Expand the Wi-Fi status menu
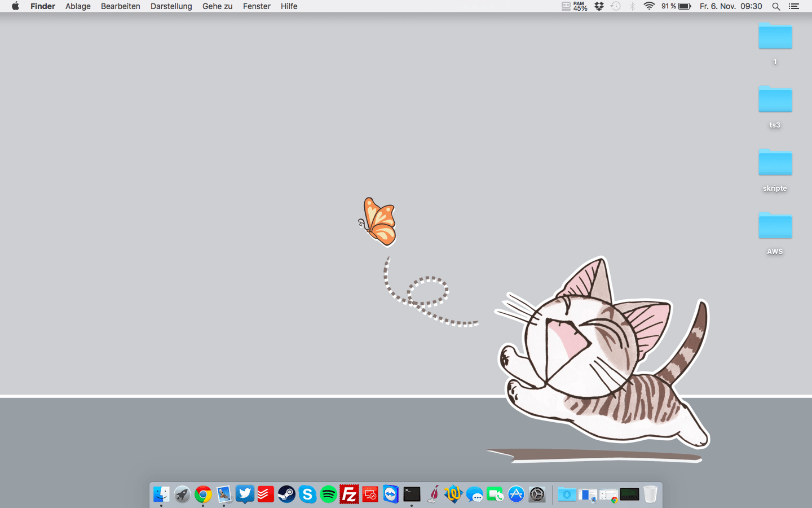This screenshot has height=508, width=812. point(649,6)
